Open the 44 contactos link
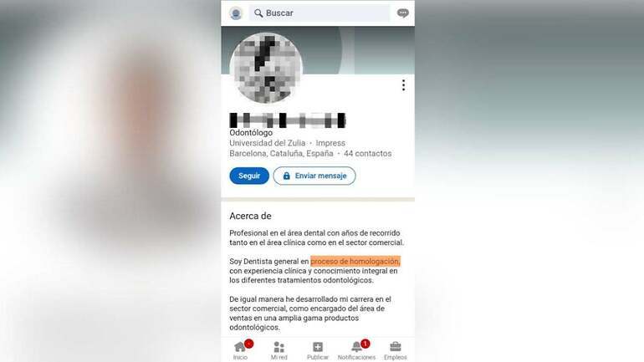Screen dimensions: 644x362 coord(368,154)
